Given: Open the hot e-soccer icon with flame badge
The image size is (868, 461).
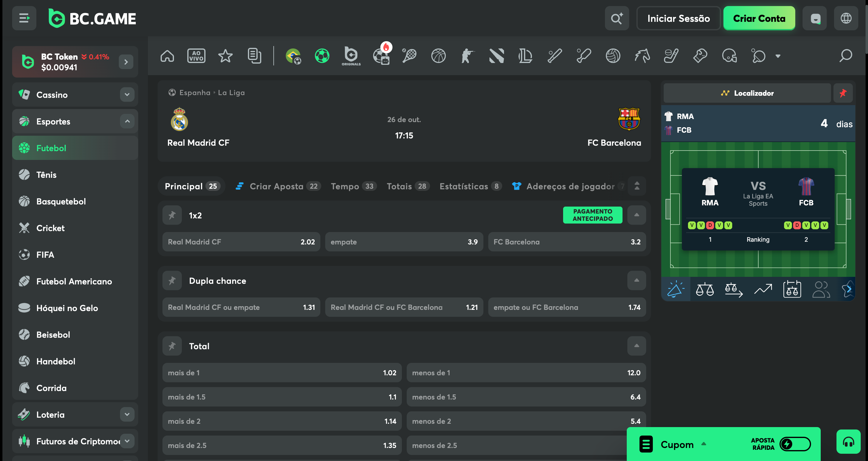Looking at the screenshot, I should [x=382, y=54].
